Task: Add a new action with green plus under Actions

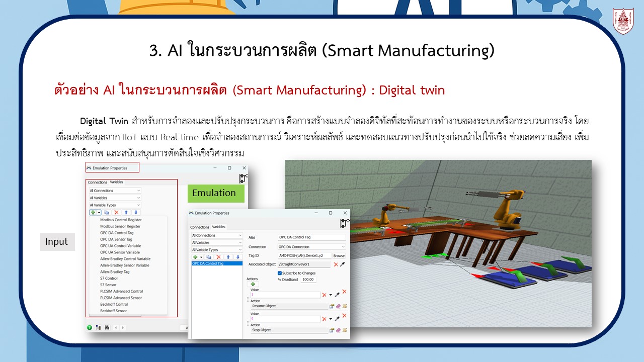Action: [253, 284]
